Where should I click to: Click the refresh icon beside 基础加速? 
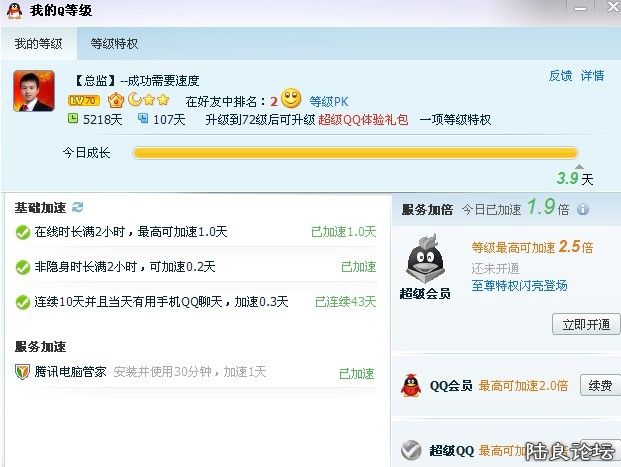tap(78, 207)
